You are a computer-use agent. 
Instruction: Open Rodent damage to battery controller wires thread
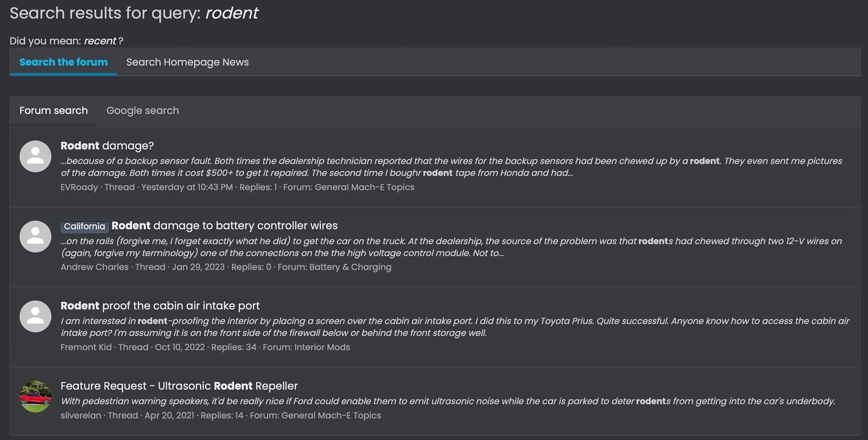[x=224, y=225]
